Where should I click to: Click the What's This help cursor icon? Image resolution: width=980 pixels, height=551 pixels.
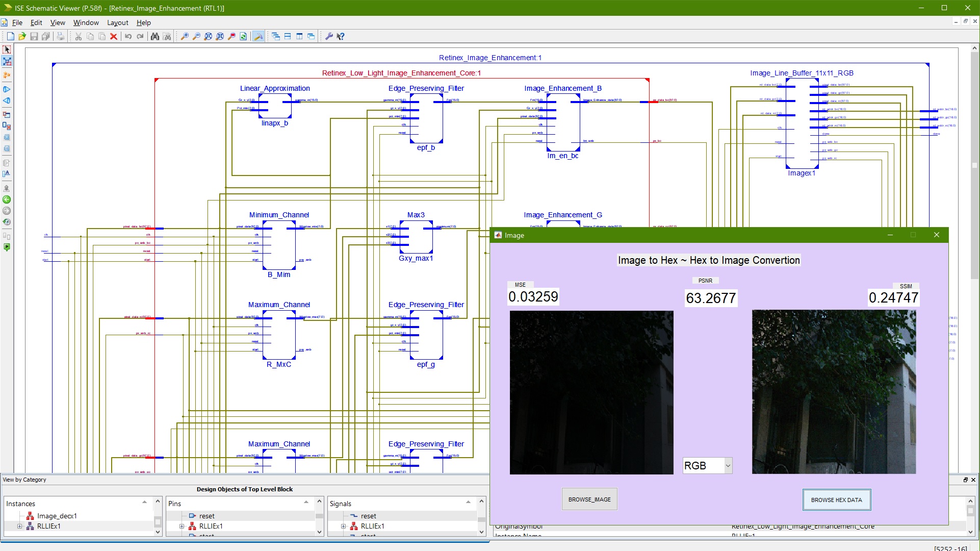click(x=341, y=36)
